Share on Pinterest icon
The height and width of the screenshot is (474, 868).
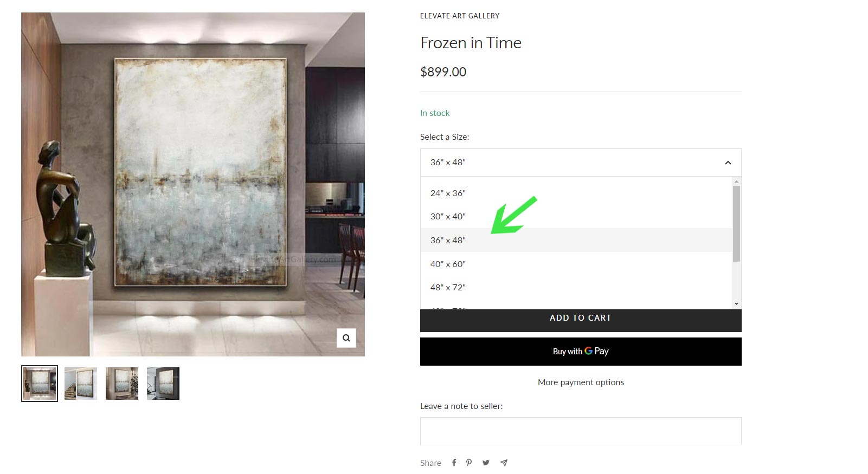469,463
